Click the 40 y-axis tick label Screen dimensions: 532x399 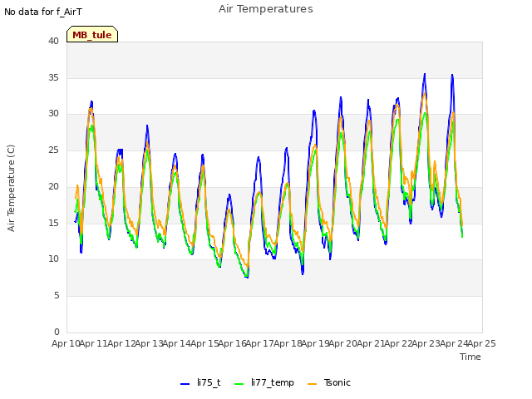coord(53,41)
